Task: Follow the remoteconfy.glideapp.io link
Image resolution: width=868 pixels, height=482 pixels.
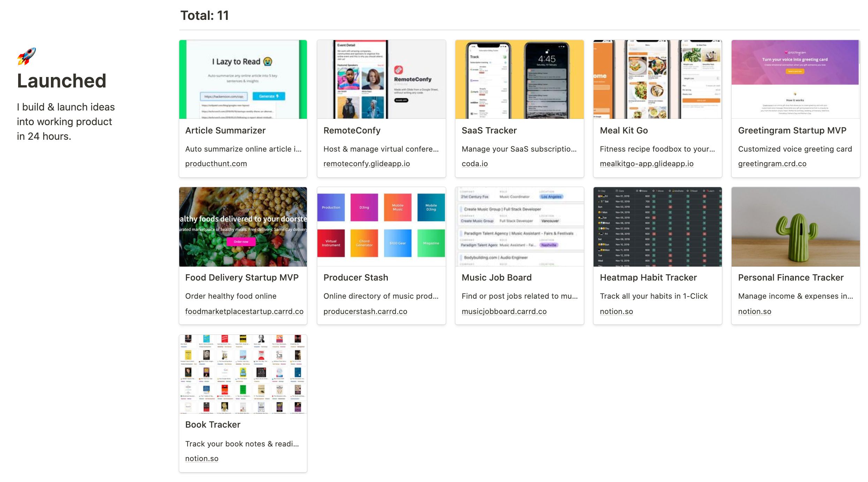Action: click(x=367, y=163)
